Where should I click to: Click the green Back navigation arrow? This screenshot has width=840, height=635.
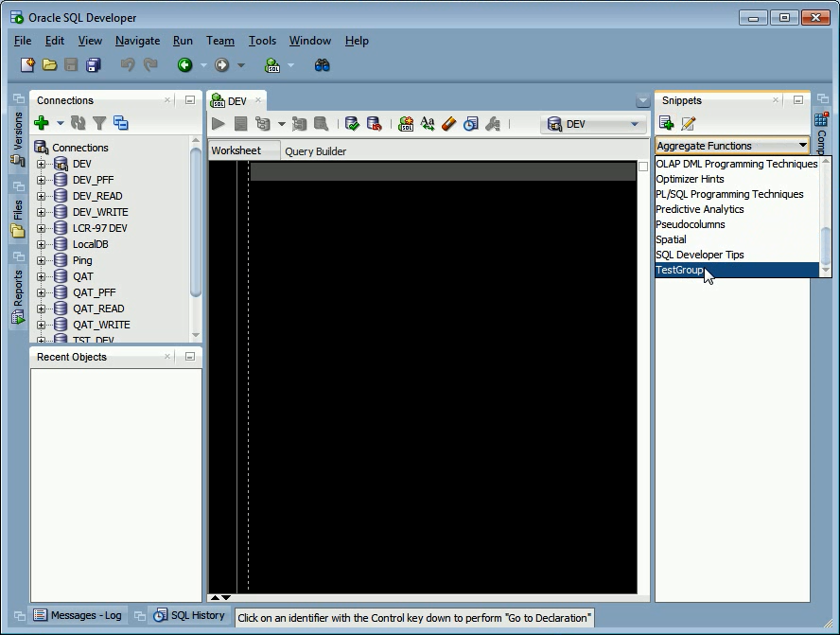(184, 65)
